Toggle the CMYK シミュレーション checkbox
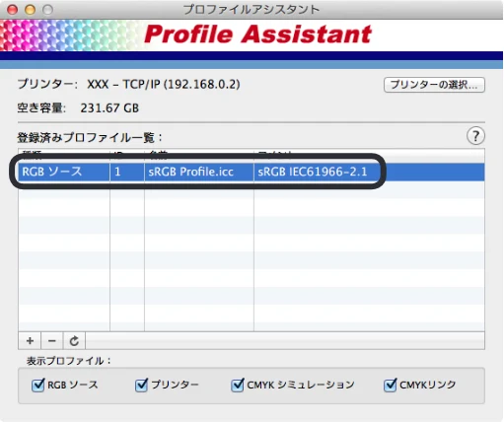The width and height of the screenshot is (504, 422). [x=237, y=385]
